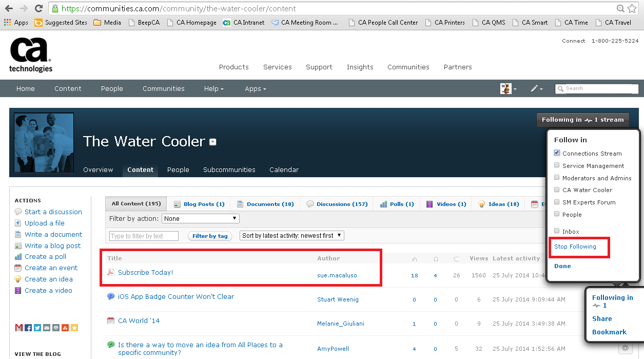Open the pencil create menu

pos(536,88)
